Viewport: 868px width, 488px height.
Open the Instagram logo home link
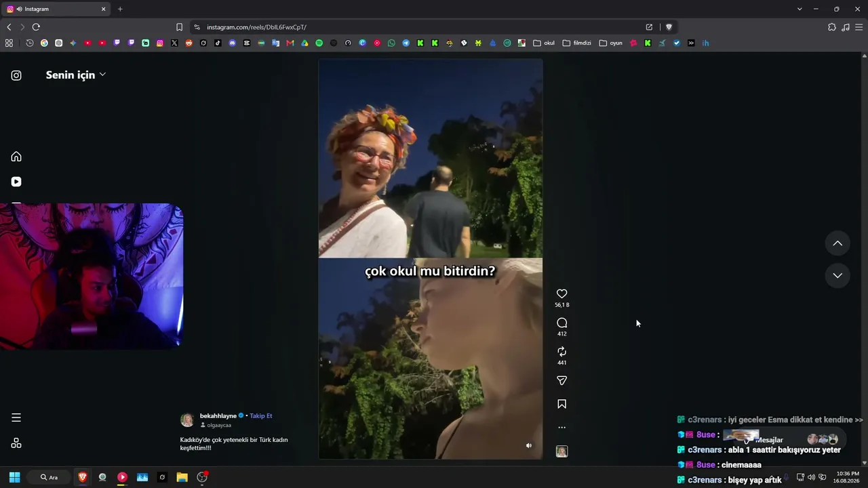point(16,75)
